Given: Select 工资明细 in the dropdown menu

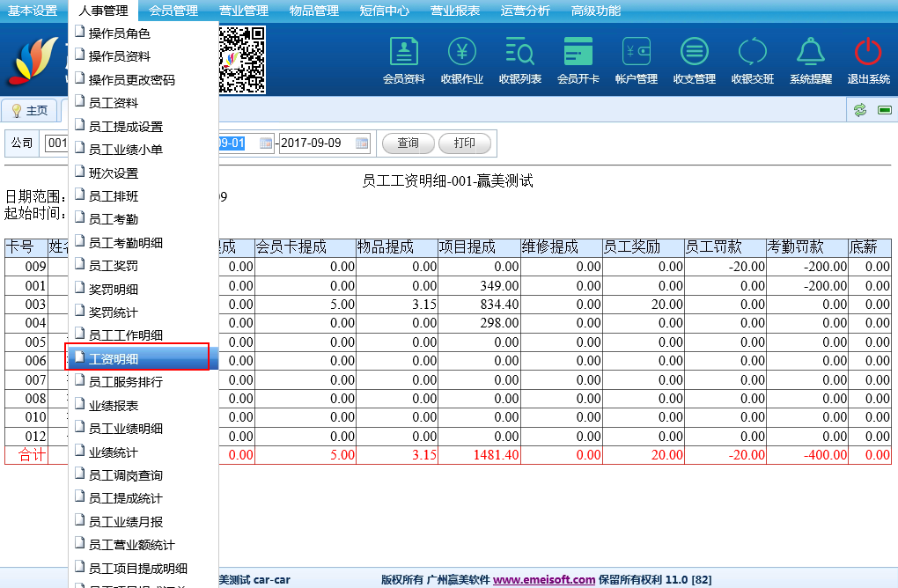Looking at the screenshot, I should pyautogui.click(x=137, y=358).
